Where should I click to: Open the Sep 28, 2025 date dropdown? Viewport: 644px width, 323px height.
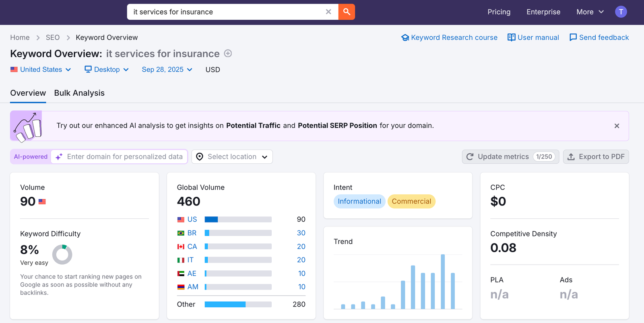click(167, 70)
